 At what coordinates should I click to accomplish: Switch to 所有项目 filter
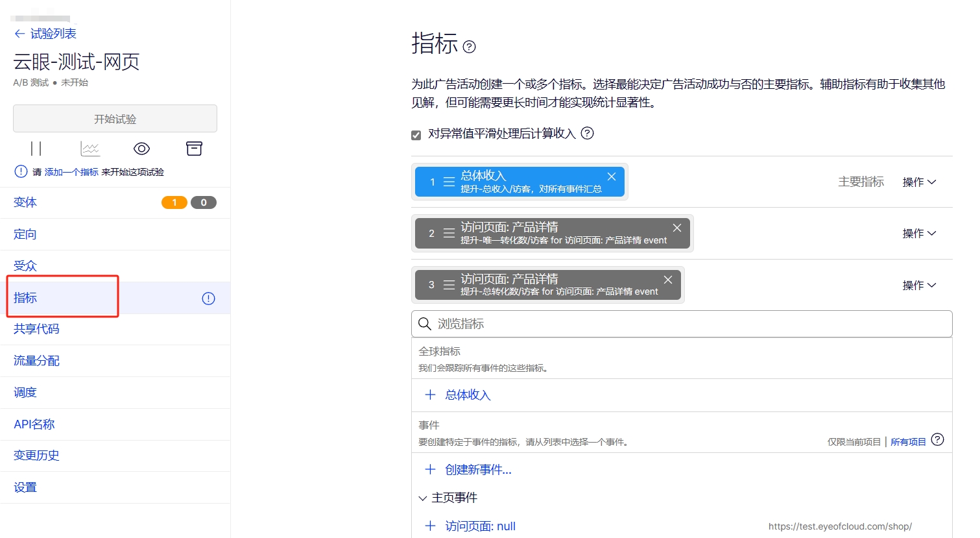coord(908,442)
